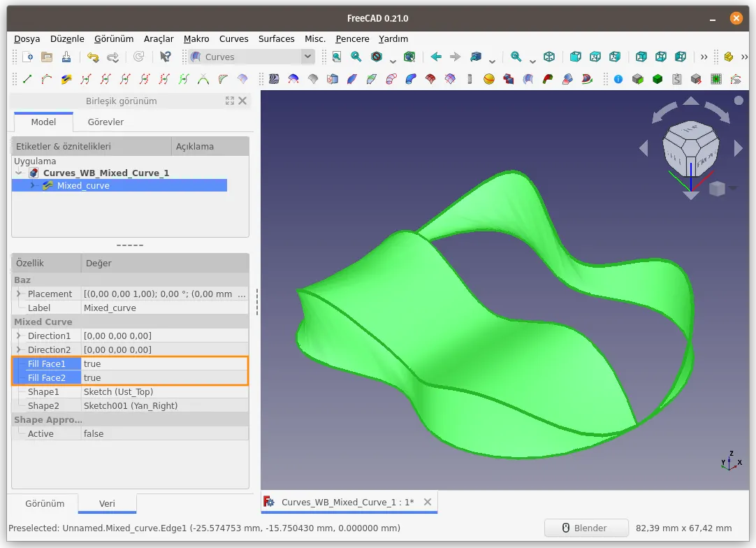The image size is (756, 548).
Task: Click the yellow Part icon near toolbar end
Action: coord(729,57)
